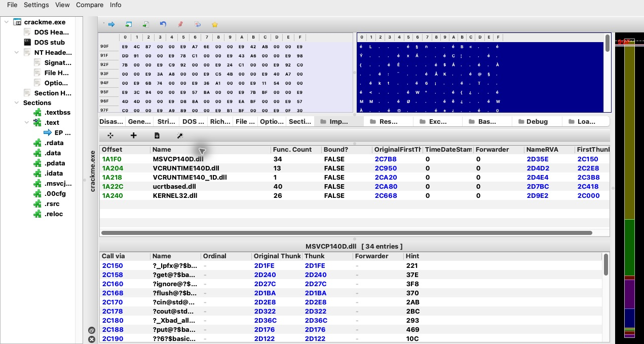Click the horizontal scrollbar under the imports table
Viewport: 644px width, 344px height.
(347, 233)
